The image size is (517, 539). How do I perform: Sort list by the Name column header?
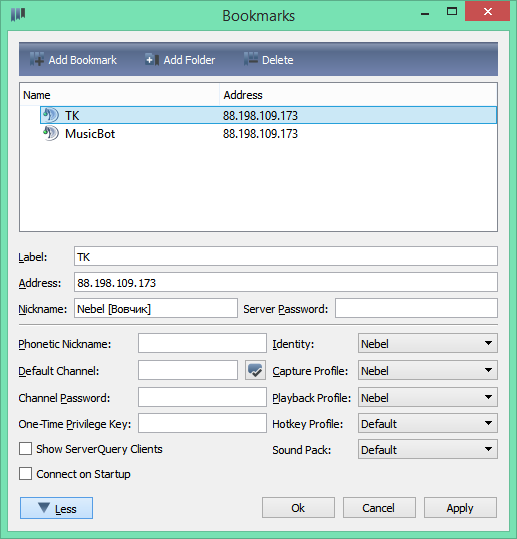120,95
